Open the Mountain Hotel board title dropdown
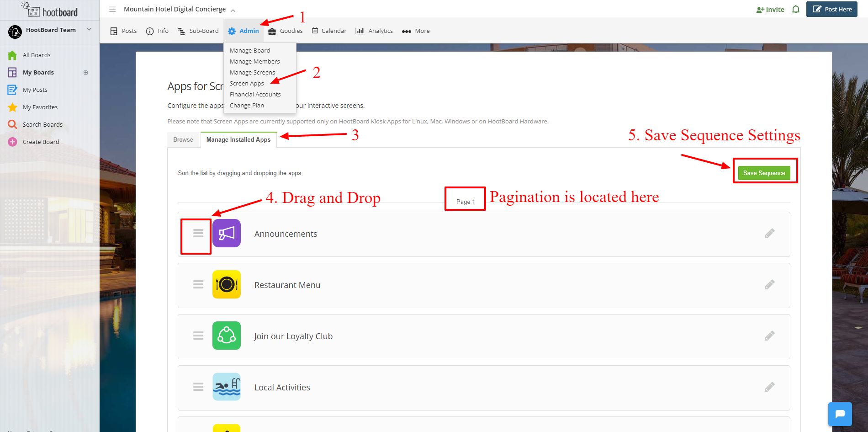This screenshot has width=868, height=432. [233, 10]
